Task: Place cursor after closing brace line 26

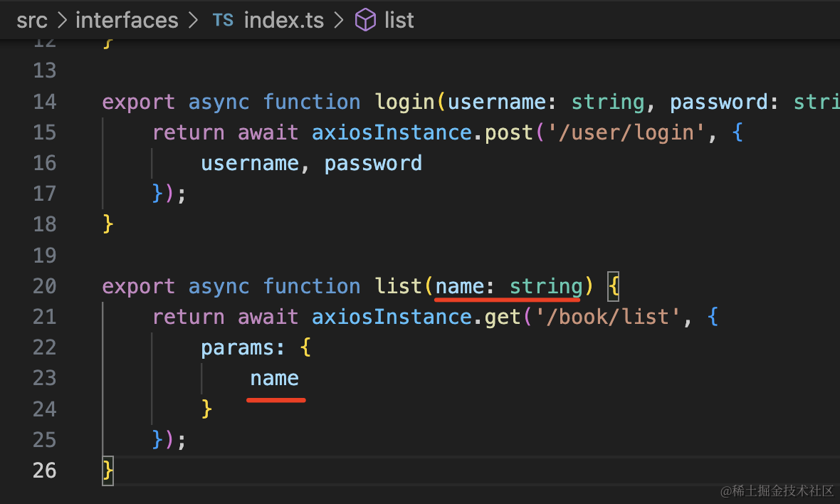Action: tap(115, 471)
